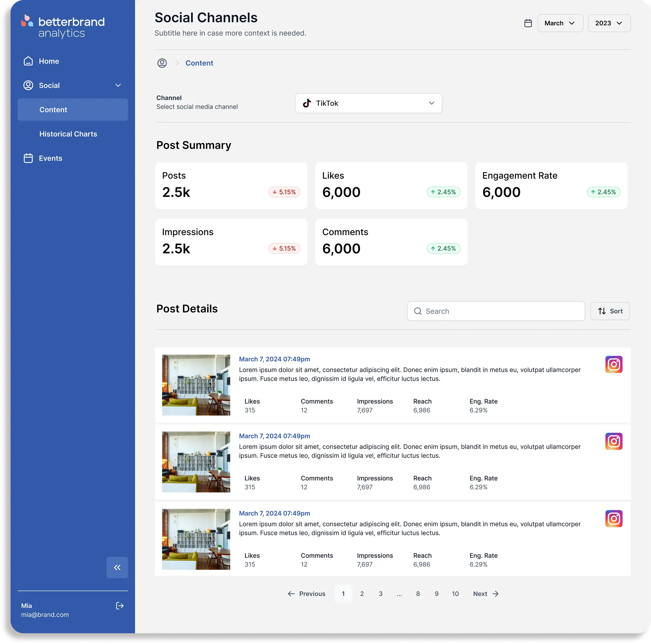Click the Engagement Rate 2.45% badge
Screen dimensions: 651x644
[x=603, y=192]
